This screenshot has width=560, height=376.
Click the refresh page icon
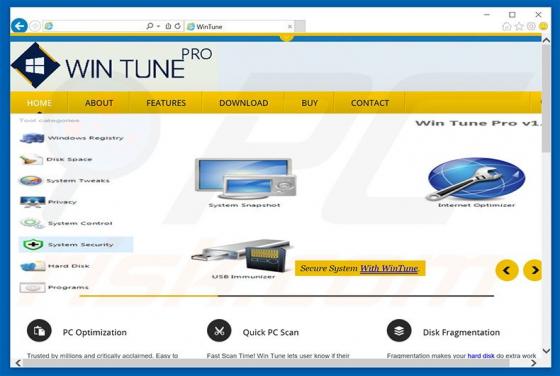pyautogui.click(x=178, y=26)
